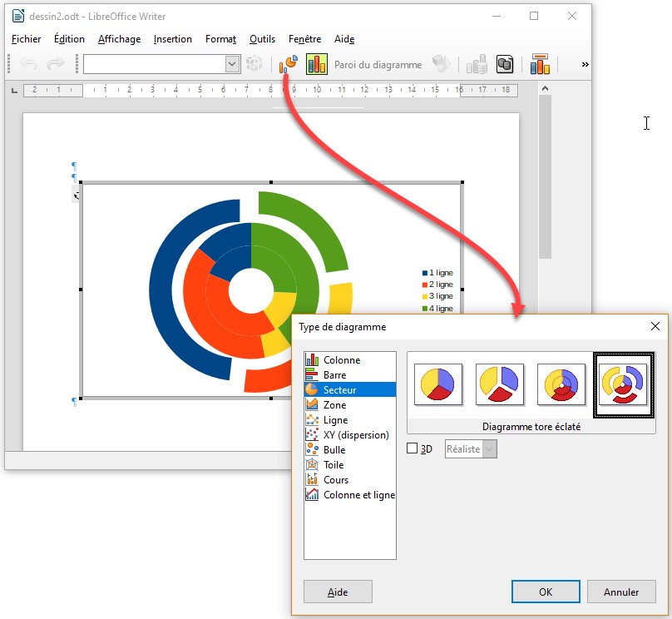Open the Insertion menu
Screen dimensions: 672x619
tap(172, 39)
